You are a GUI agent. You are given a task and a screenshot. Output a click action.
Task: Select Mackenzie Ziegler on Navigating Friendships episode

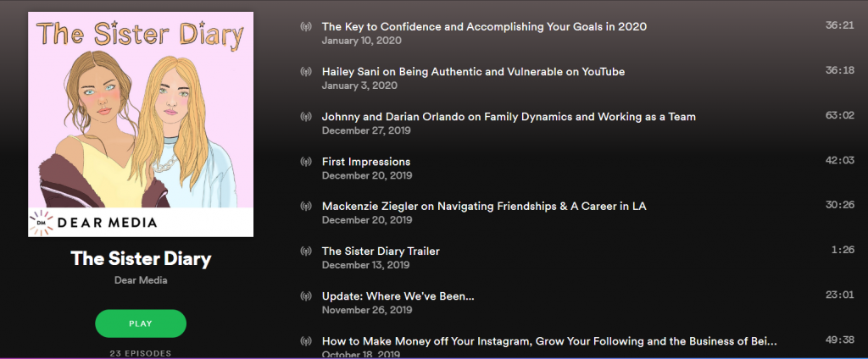tap(484, 207)
